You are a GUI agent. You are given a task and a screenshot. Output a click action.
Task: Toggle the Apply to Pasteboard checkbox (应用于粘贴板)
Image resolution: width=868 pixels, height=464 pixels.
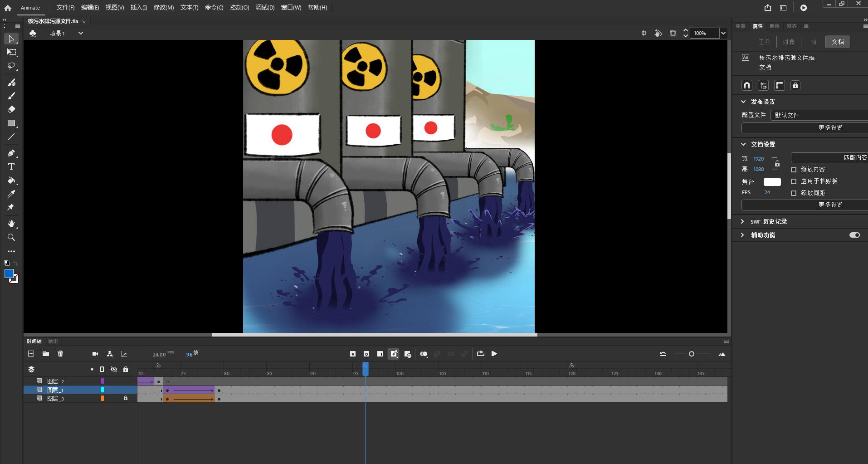(x=794, y=181)
